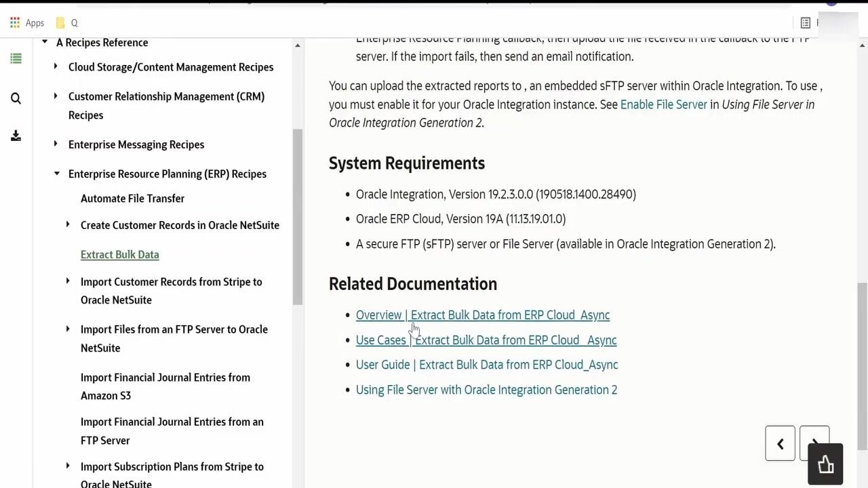Open the Enable File Server link
This screenshot has height=488, width=868.
pyautogui.click(x=663, y=104)
